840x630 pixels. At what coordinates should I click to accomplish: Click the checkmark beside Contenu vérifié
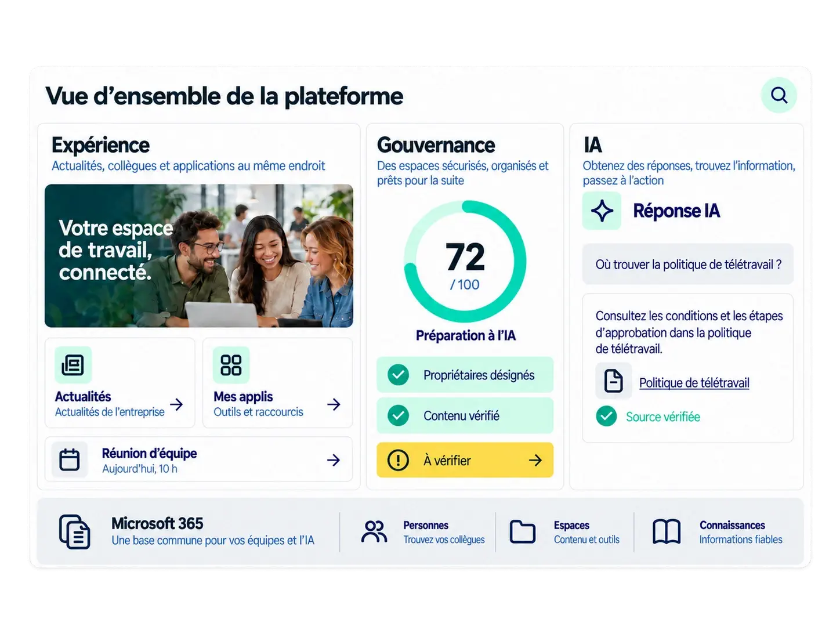pyautogui.click(x=398, y=415)
